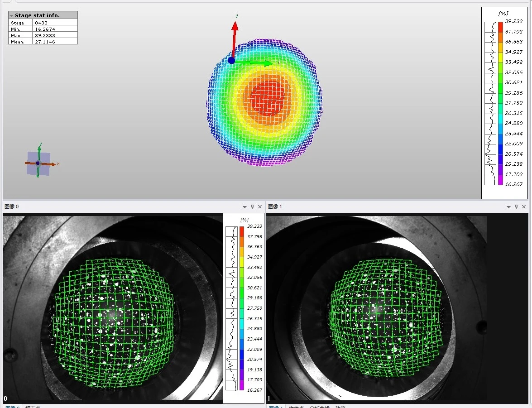Close the 图像 1 panel

pos(524,206)
